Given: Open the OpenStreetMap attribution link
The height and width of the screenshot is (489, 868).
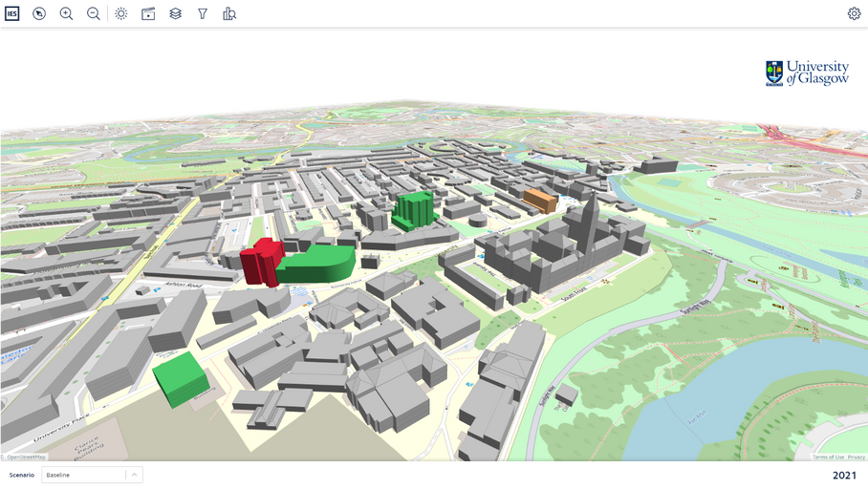Looking at the screenshot, I should 25,457.
